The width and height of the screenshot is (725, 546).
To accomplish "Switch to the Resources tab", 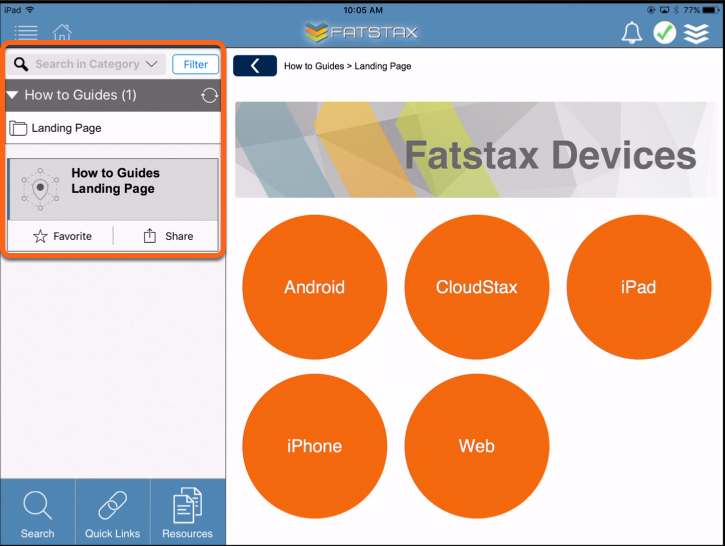I will [x=188, y=512].
